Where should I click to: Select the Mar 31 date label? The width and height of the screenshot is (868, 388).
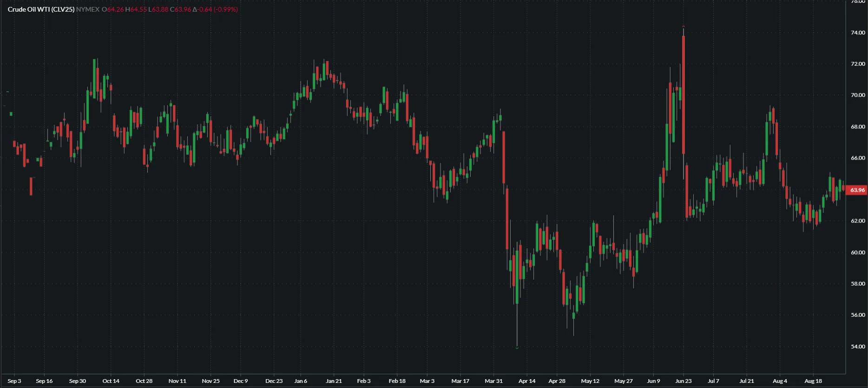point(493,381)
